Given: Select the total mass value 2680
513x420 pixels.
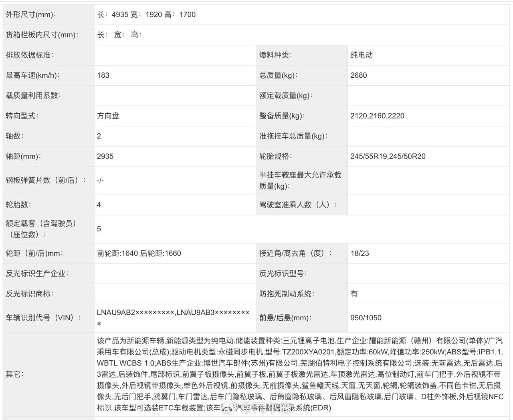Looking at the screenshot, I should point(359,75).
